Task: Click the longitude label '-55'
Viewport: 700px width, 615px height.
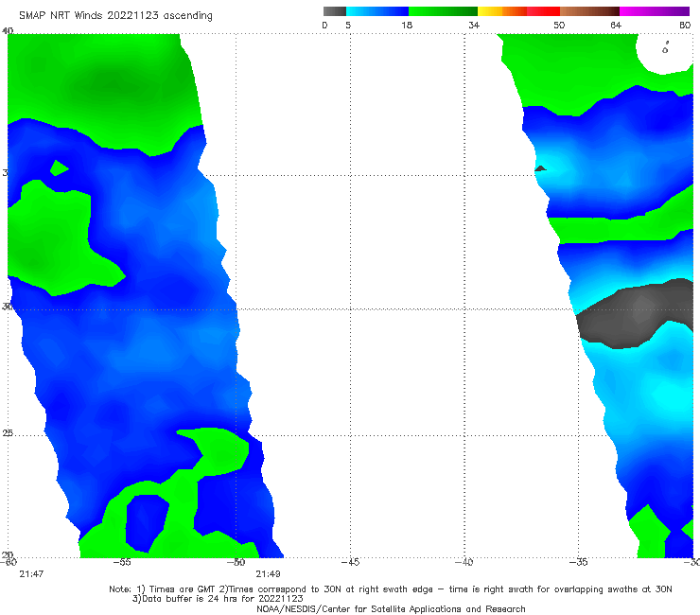Action: coord(122,562)
